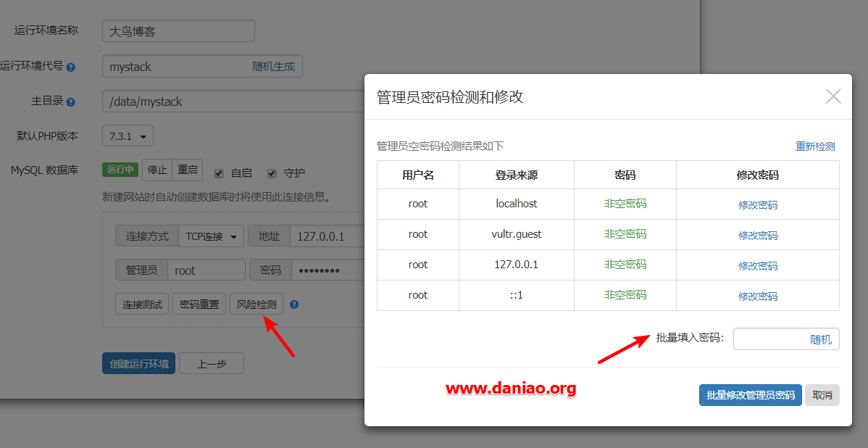
Task: Click help icon next to 运行环境代号
Action: pos(70,67)
